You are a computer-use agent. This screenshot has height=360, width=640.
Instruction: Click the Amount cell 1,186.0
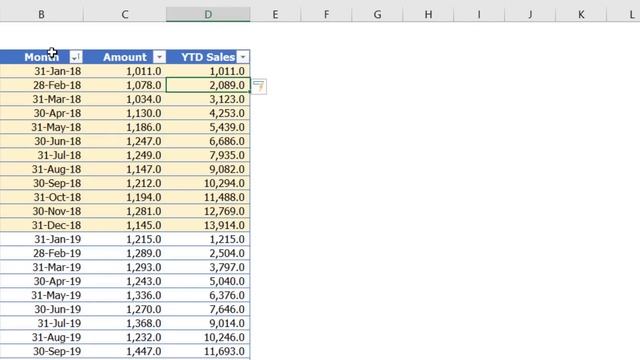pos(124,127)
